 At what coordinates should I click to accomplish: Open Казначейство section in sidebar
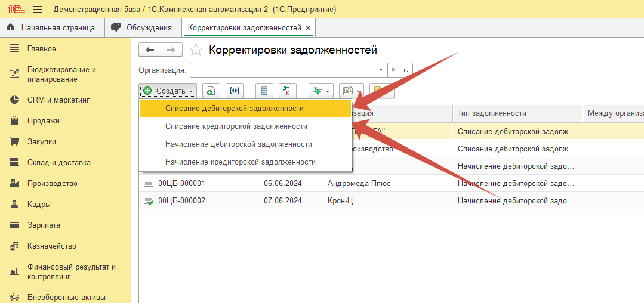pyautogui.click(x=51, y=246)
